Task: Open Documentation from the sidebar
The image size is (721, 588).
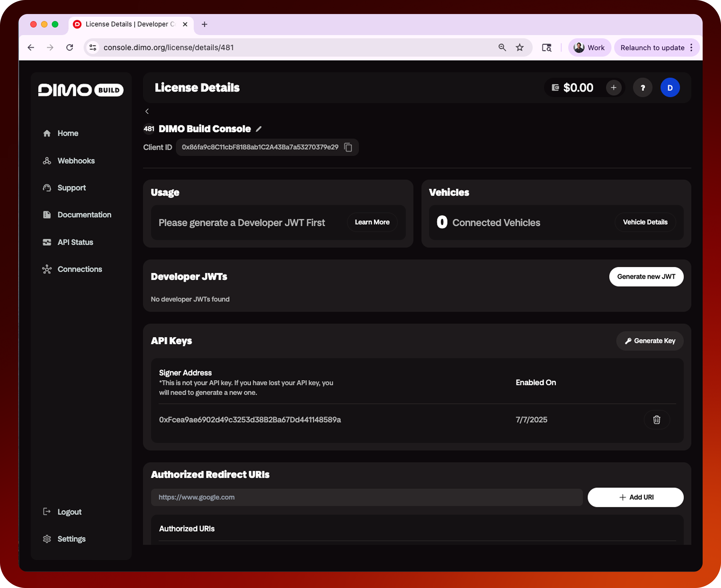Action: [84, 214]
